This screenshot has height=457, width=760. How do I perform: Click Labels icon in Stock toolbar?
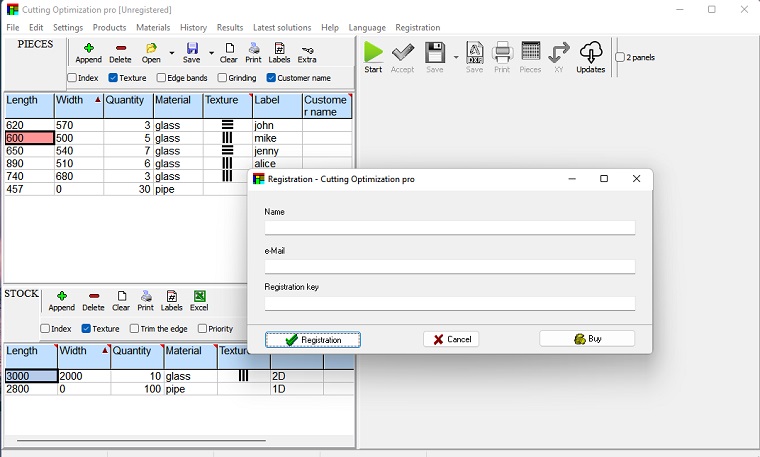[172, 300]
